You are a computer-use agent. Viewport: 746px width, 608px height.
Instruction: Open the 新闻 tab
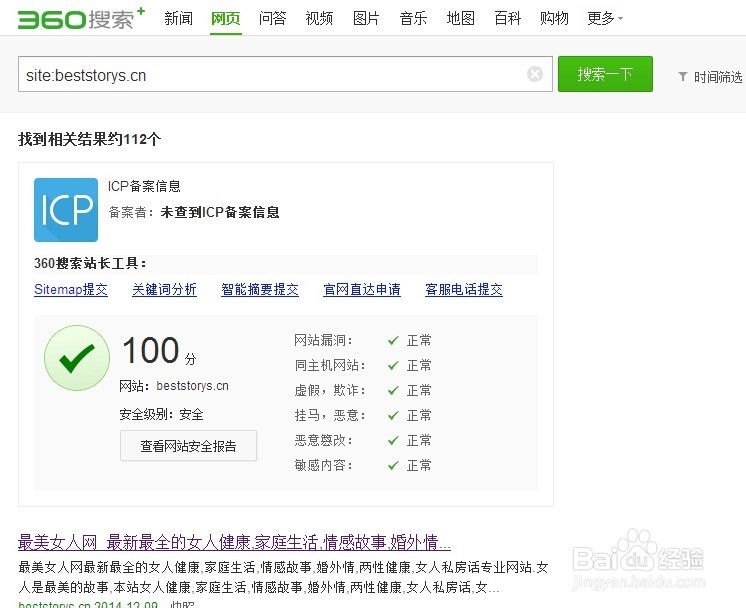click(178, 19)
